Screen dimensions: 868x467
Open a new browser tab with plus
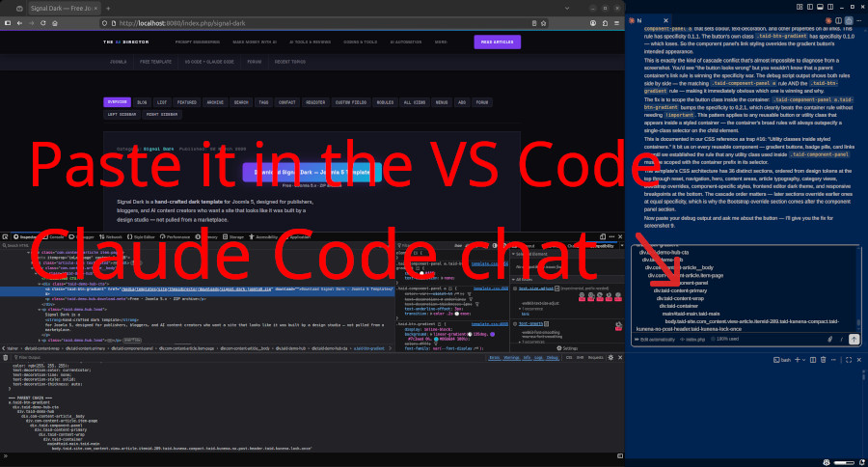click(x=108, y=9)
